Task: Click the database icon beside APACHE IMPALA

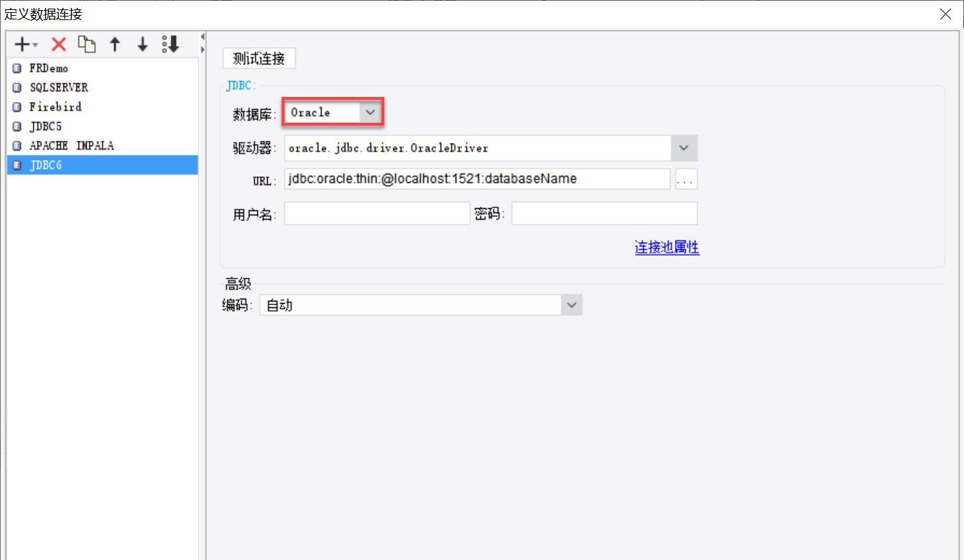Action: (x=17, y=146)
